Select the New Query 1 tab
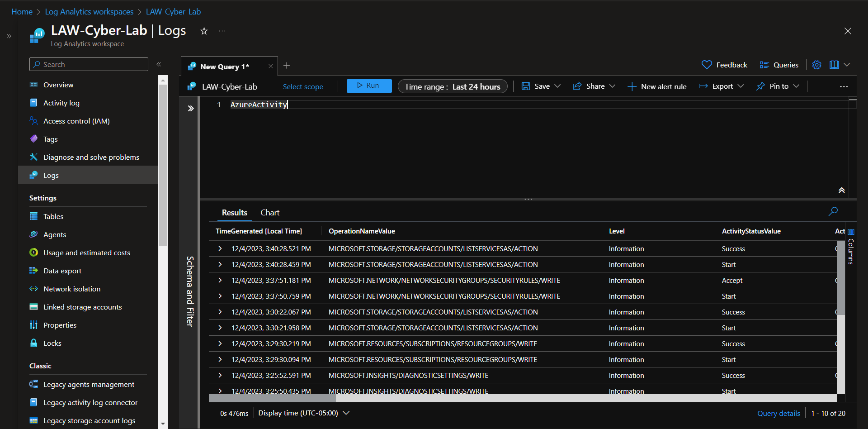Screen dimensions: 868x429 (x=225, y=67)
